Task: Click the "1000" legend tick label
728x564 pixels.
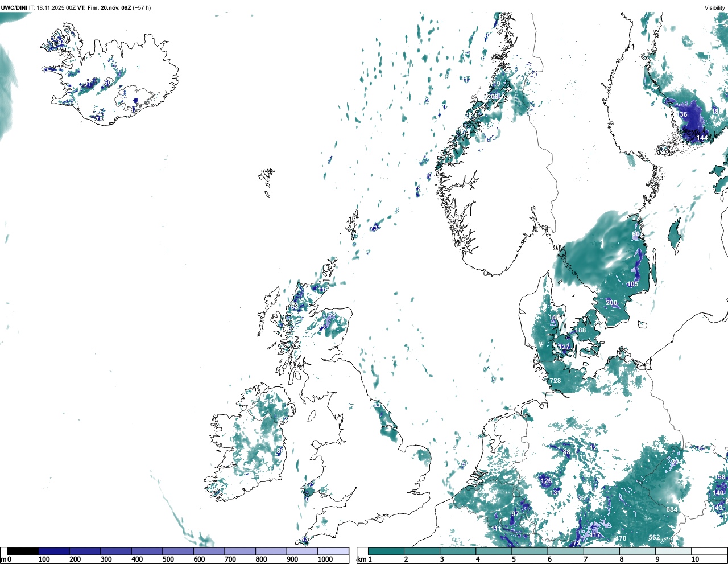Action: tap(325, 559)
